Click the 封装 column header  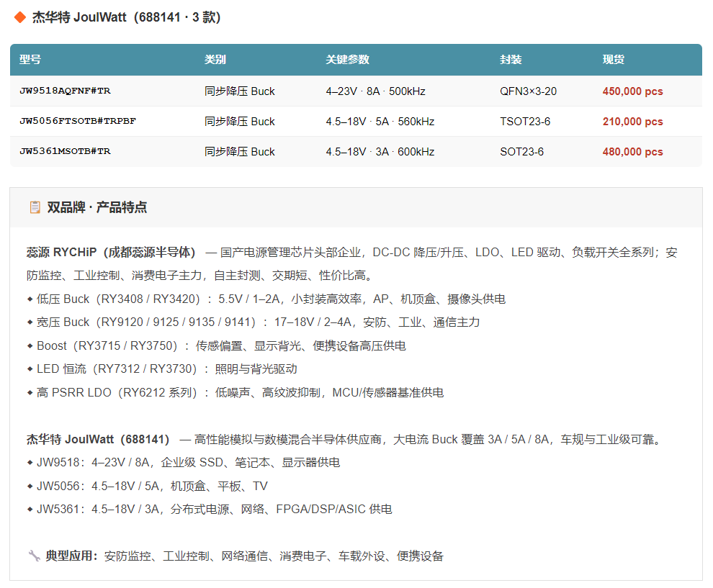tap(511, 60)
